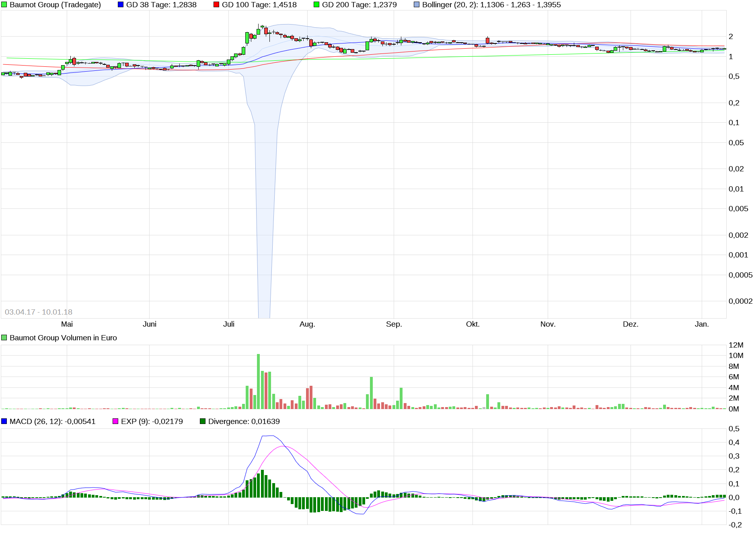Click the '0,005' price axis value

[x=739, y=209]
